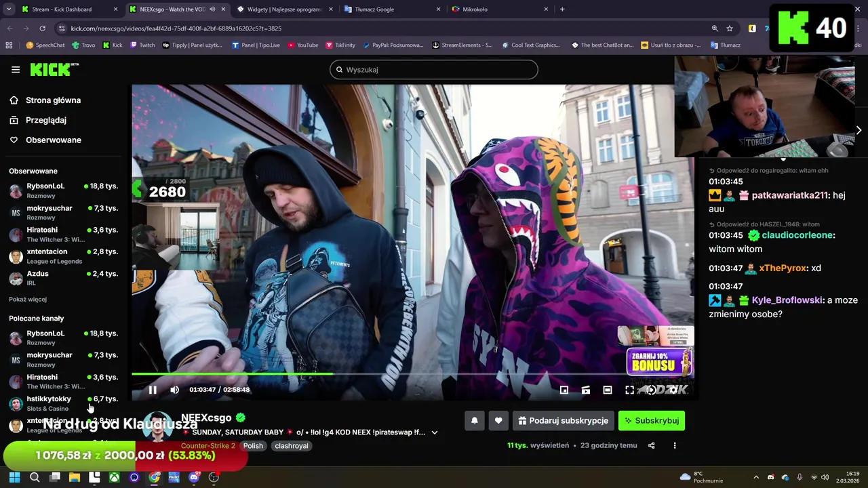
Task: Open Windows taskbar search
Action: (x=35, y=477)
